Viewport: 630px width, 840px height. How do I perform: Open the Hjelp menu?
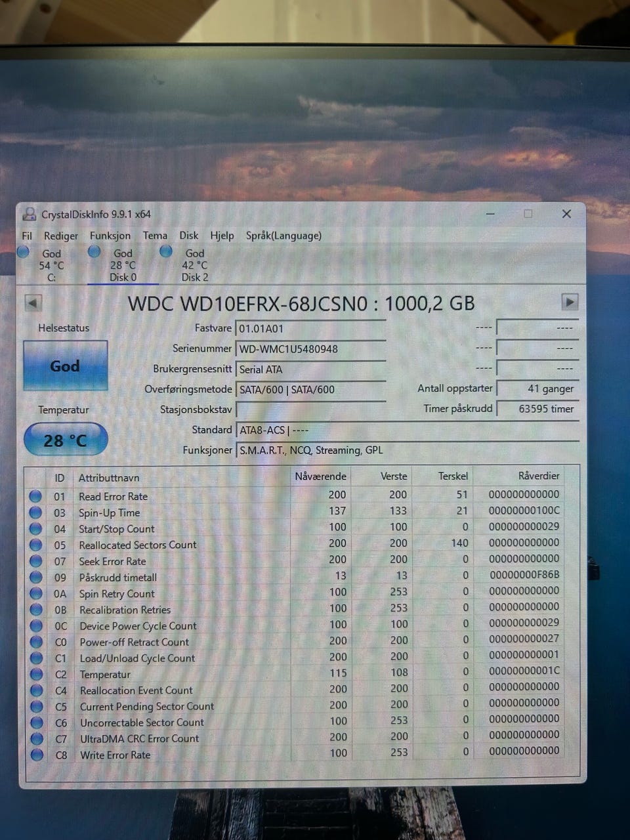(222, 236)
